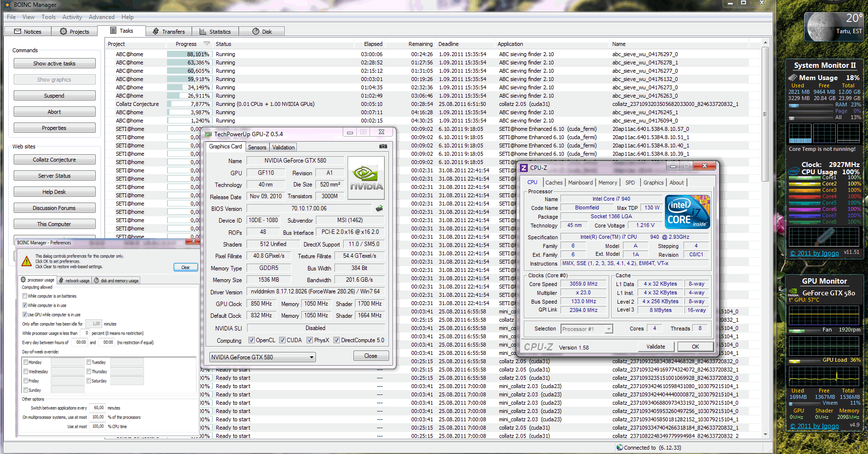
Task: Click the Clear button in Preferences
Action: coord(186,267)
